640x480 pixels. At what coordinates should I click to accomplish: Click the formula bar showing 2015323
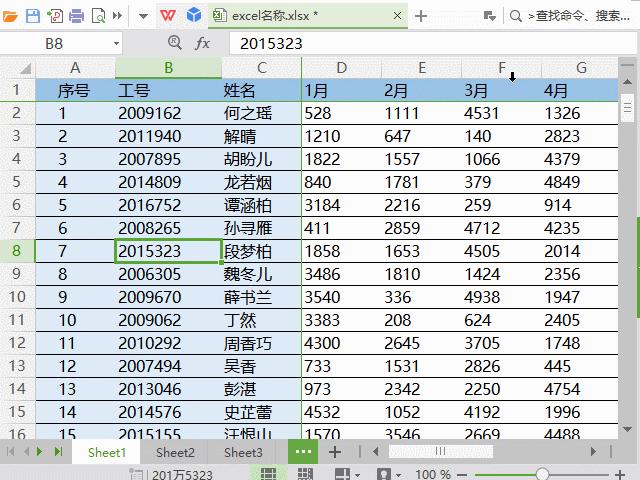pos(433,44)
